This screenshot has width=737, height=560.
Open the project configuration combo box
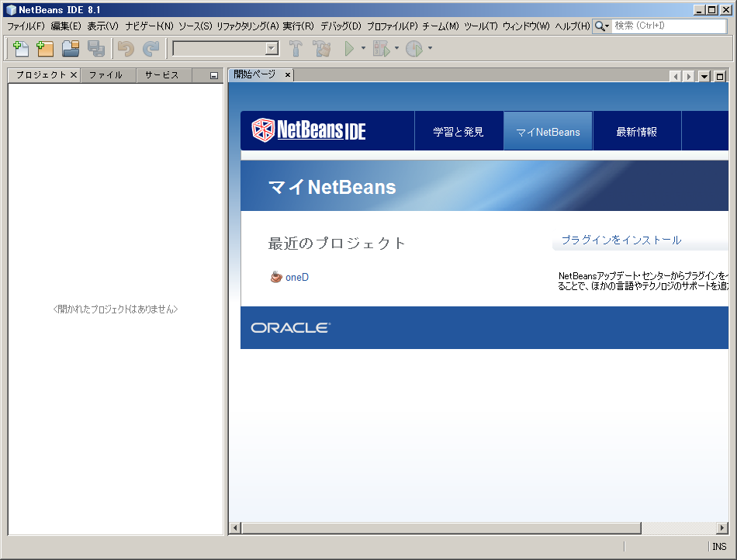(226, 48)
